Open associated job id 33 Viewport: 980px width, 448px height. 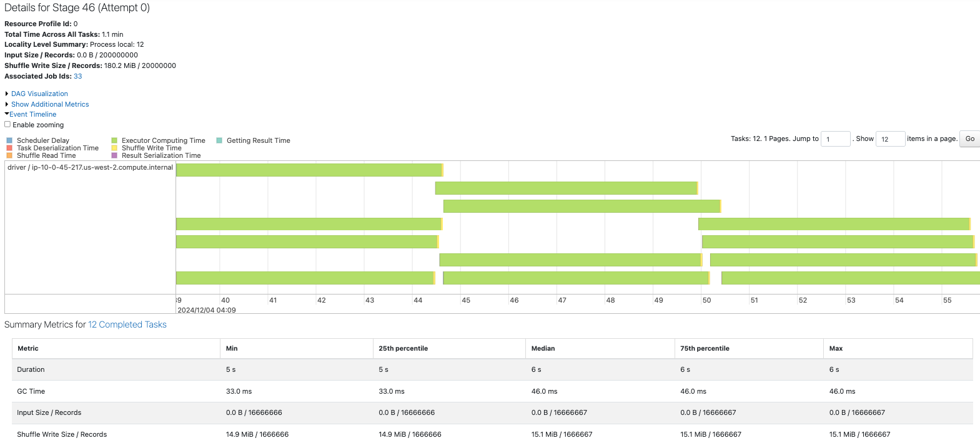pos(78,76)
